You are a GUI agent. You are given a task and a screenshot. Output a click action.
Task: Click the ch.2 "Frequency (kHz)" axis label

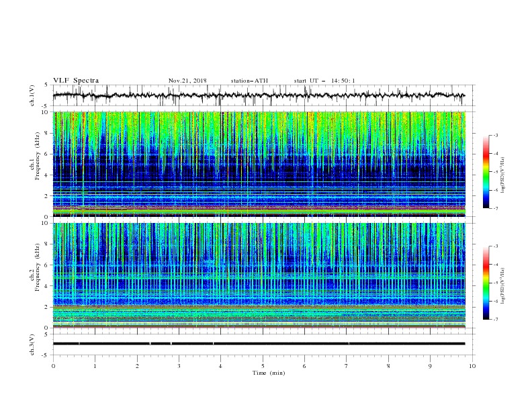(38, 267)
